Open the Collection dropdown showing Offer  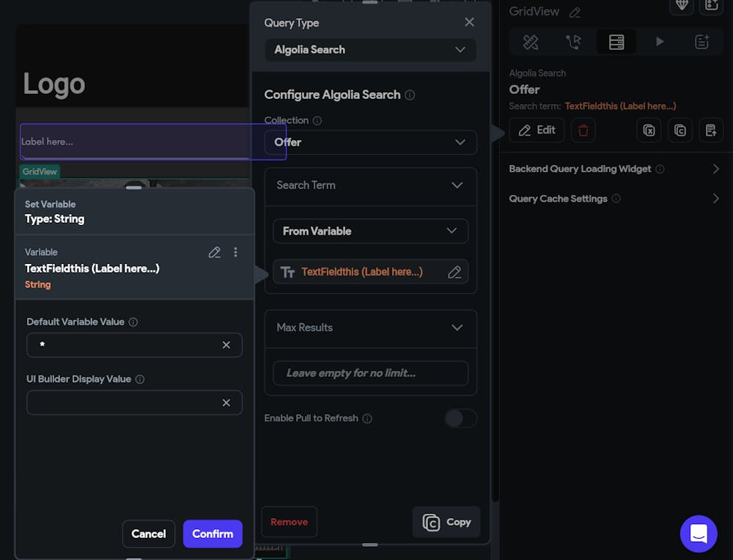[370, 142]
